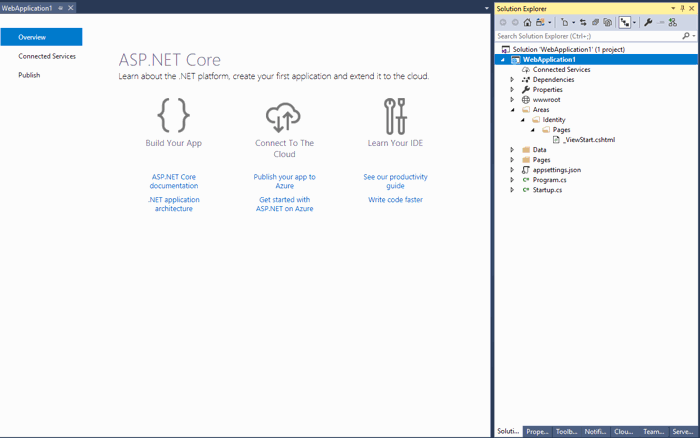This screenshot has height=438, width=700.
Task: Select the _ViewStart.cshtml file
Action: click(x=588, y=140)
